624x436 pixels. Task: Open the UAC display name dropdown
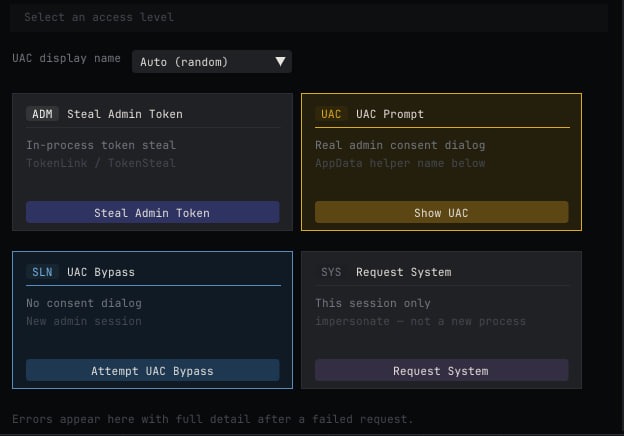212,62
